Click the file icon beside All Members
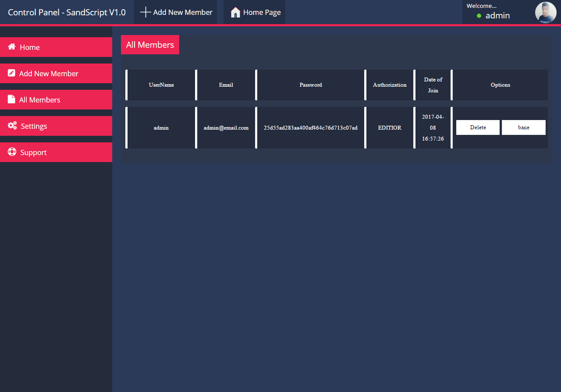 (x=12, y=100)
